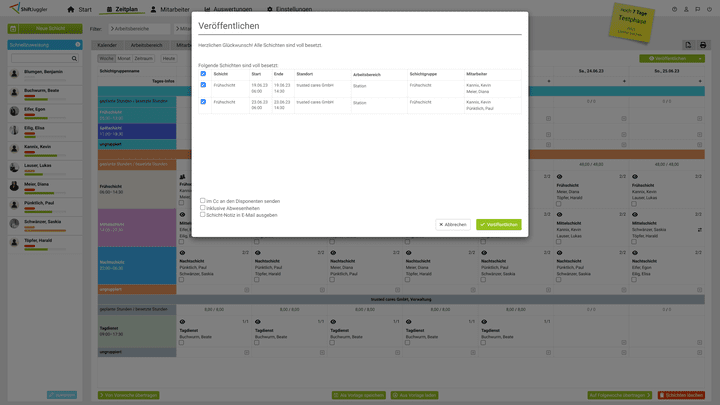Viewport: 720px width, 405px height.
Task: Click the Veröffentlichen confirm button
Action: click(498, 224)
